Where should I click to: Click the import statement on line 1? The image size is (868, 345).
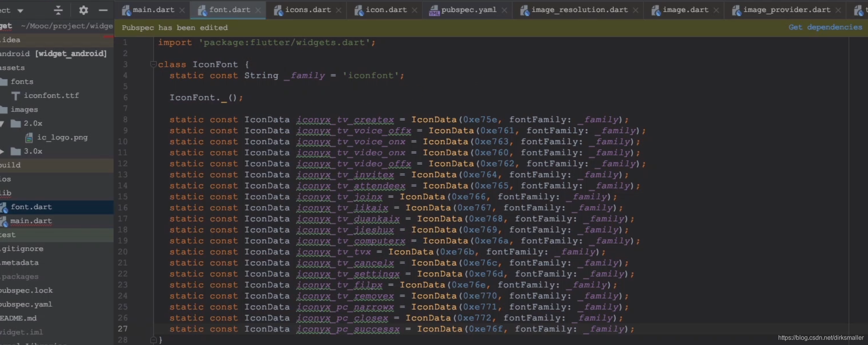pyautogui.click(x=267, y=43)
